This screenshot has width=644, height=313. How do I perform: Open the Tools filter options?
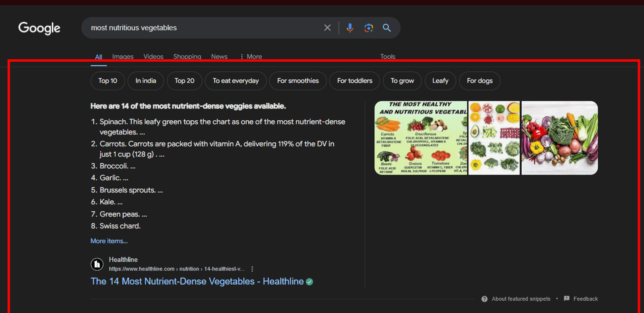(388, 56)
